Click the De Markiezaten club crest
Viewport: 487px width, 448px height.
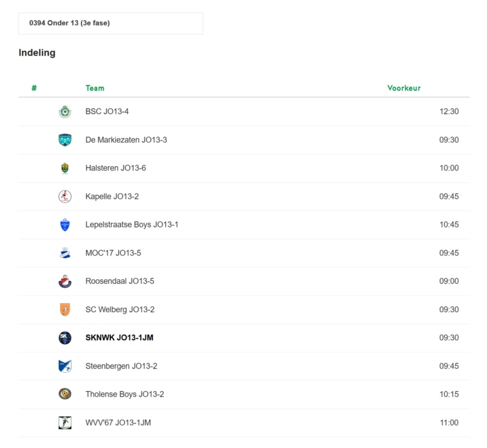pos(65,140)
